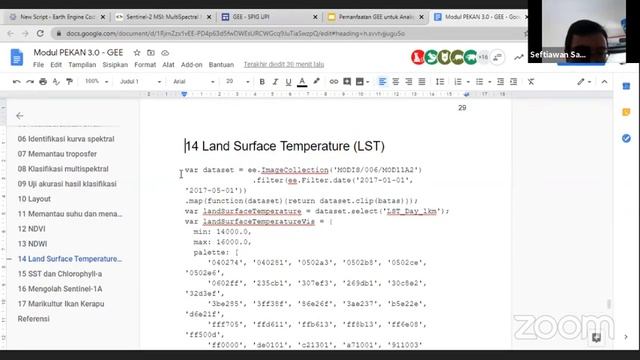
Task: Open numbered list dropdown arrow
Action: click(468, 82)
